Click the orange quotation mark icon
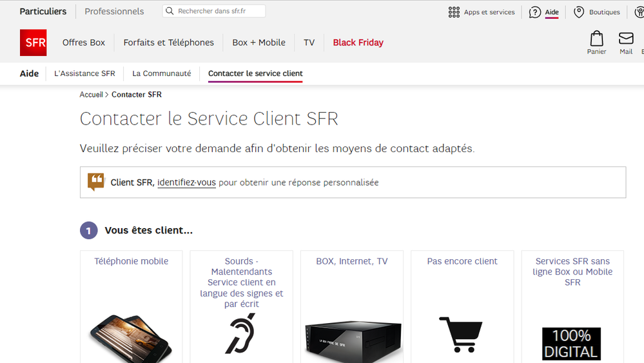 point(96,182)
